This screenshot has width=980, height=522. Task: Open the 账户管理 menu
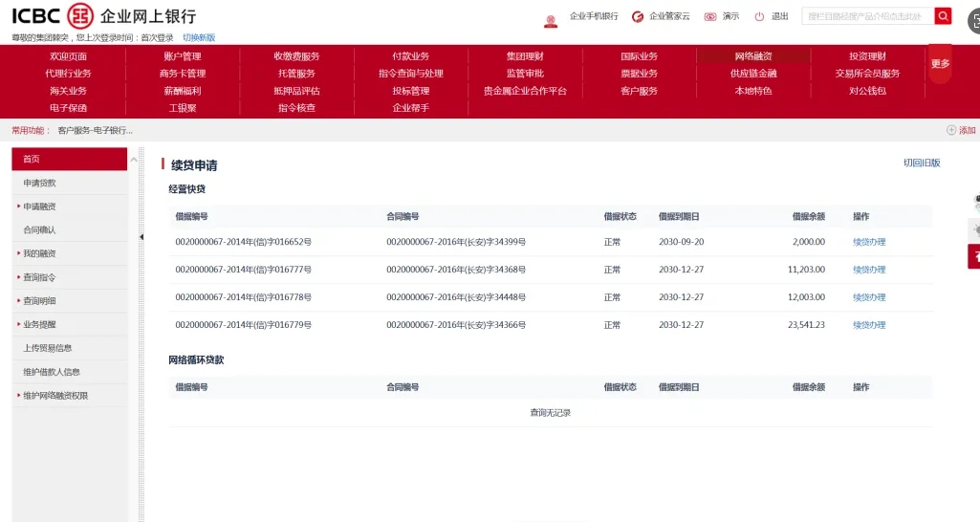coord(183,56)
